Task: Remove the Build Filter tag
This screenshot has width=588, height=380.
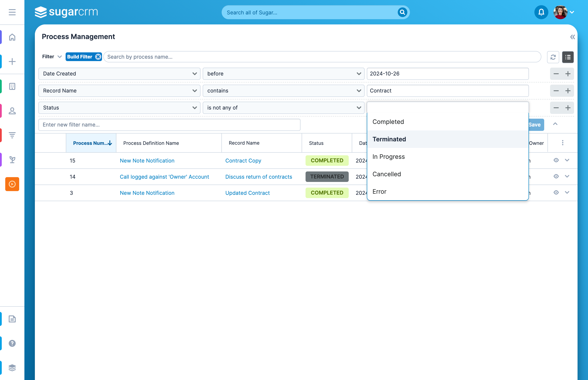Action: tap(98, 57)
